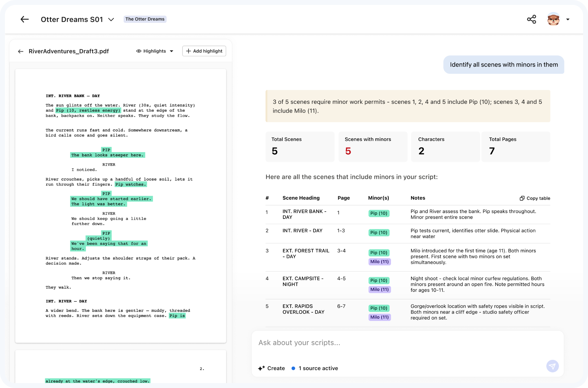Image resolution: width=588 pixels, height=388 pixels.
Task: Open the Highlights dropdown caret
Action: tap(171, 51)
